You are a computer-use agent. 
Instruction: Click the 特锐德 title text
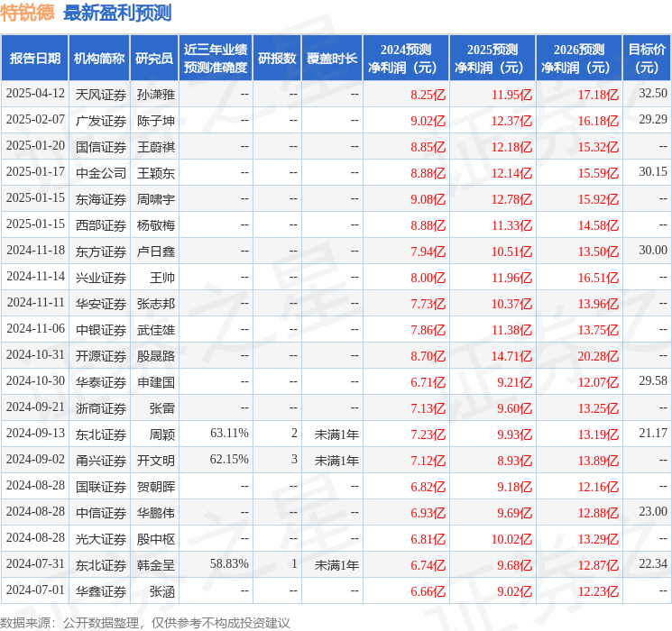(27, 13)
